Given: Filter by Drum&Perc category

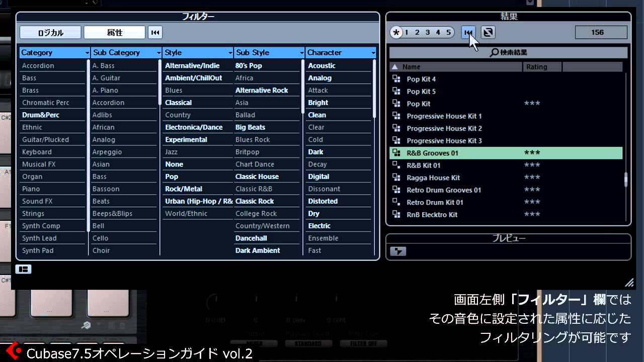Looking at the screenshot, I should pos(41,115).
